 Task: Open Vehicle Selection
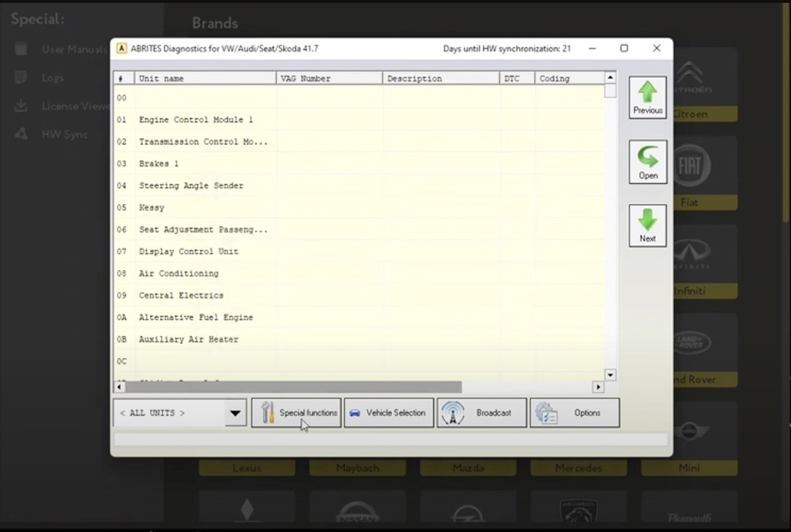point(389,413)
